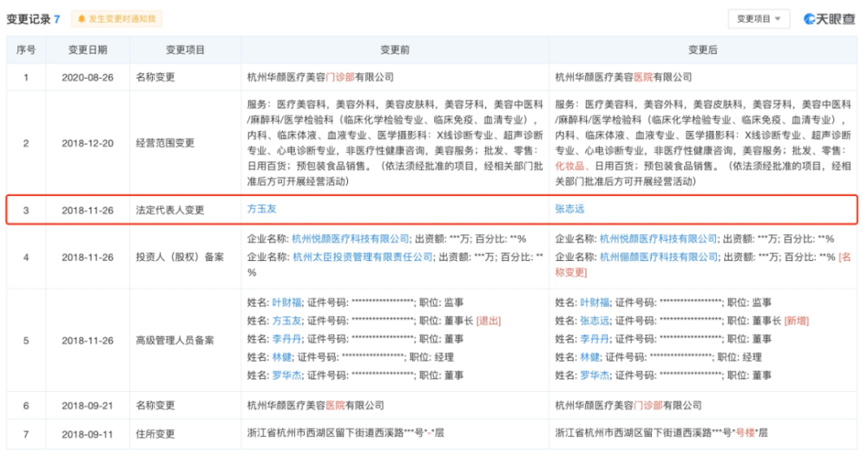
Task: Click 投资人（股权）备案 in row 4
Action: coord(180,258)
